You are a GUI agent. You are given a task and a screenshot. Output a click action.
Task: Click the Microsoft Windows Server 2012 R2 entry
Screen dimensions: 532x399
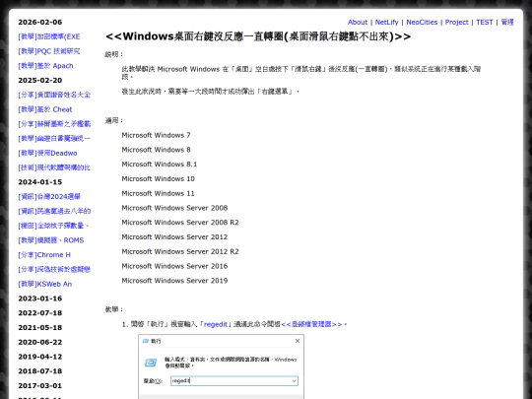(x=180, y=252)
